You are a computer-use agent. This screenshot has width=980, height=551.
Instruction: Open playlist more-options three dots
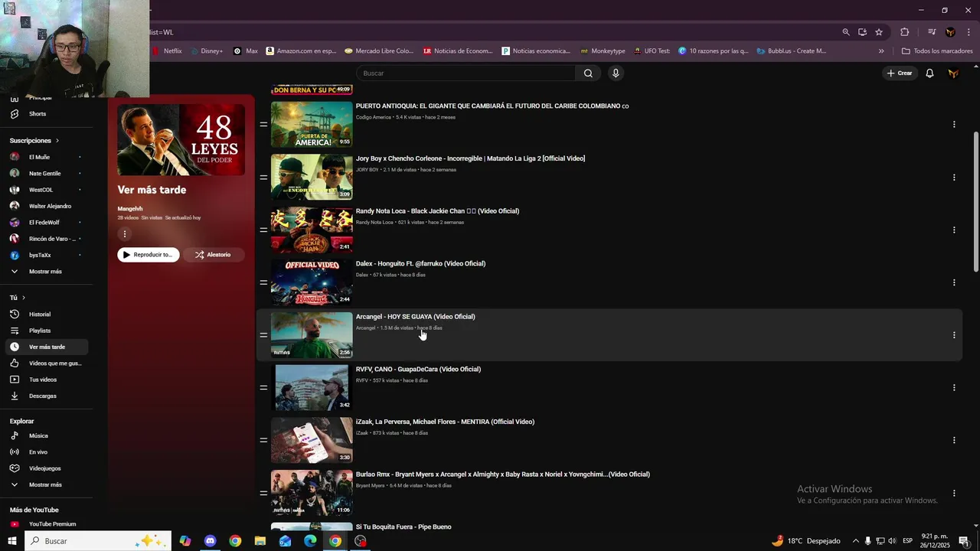tap(124, 234)
